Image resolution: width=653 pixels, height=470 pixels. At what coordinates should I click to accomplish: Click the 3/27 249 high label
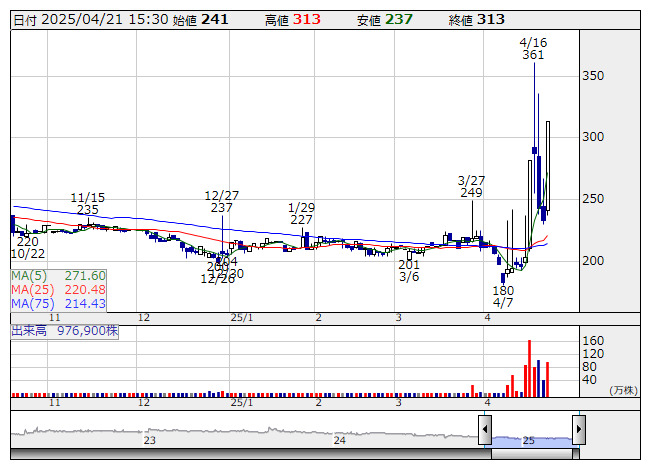(471, 187)
